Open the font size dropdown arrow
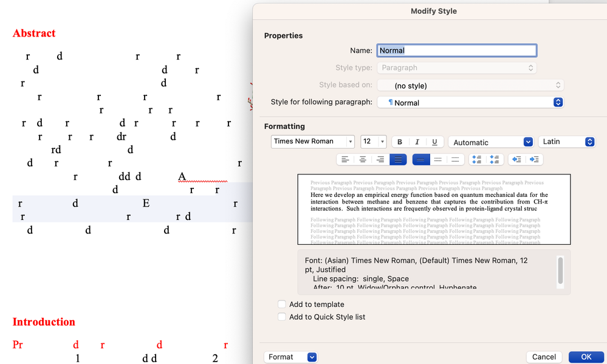This screenshot has width=607, height=364. pos(382,142)
